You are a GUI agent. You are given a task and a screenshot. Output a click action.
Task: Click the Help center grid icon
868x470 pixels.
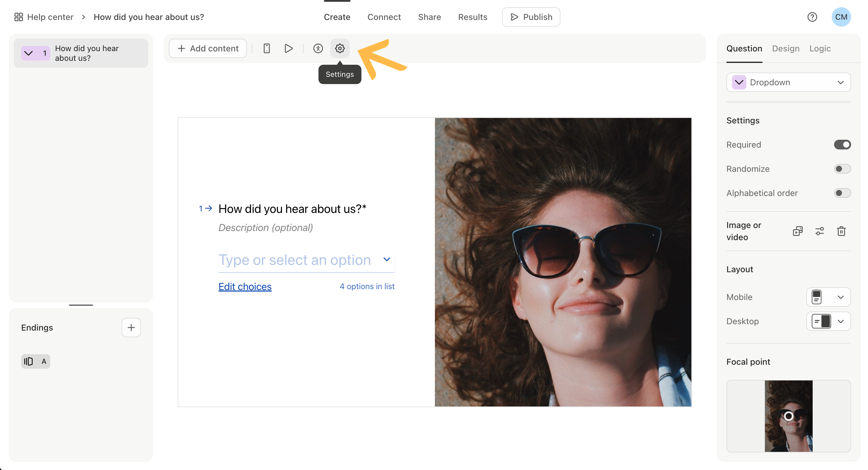(18, 17)
